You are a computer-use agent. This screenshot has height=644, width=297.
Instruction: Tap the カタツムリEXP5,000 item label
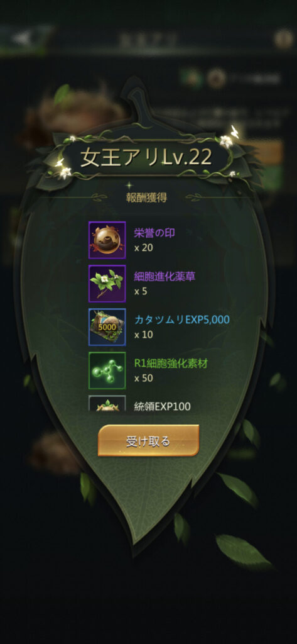[x=181, y=320]
